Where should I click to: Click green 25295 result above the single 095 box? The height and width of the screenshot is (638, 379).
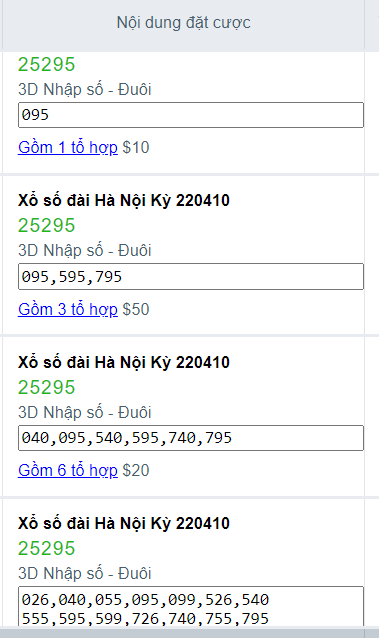[x=47, y=64]
